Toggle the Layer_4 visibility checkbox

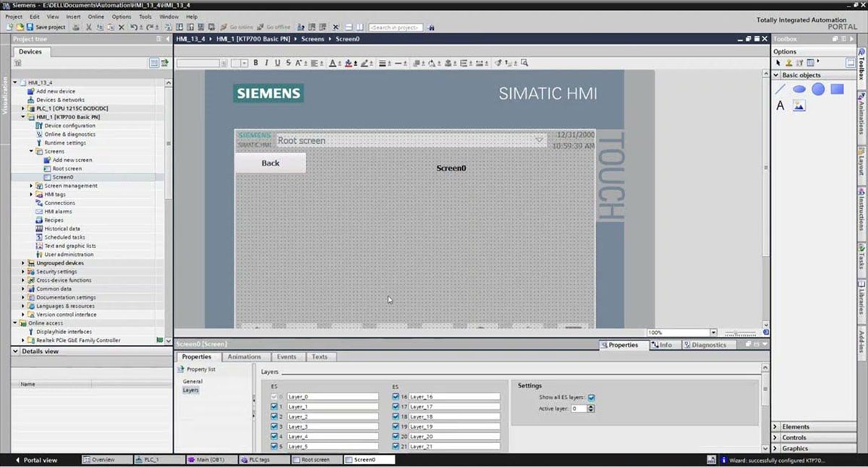click(274, 437)
